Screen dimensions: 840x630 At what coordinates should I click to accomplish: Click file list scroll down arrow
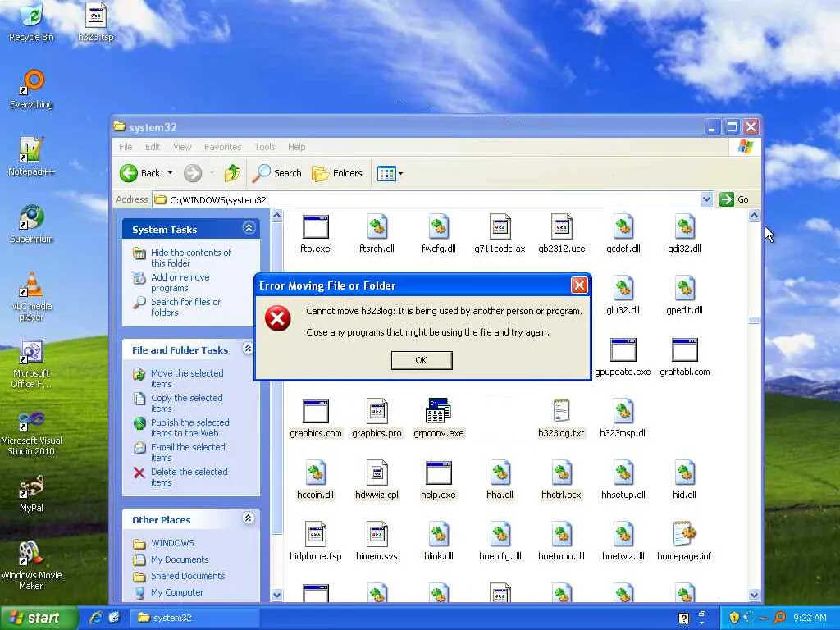pos(755,595)
